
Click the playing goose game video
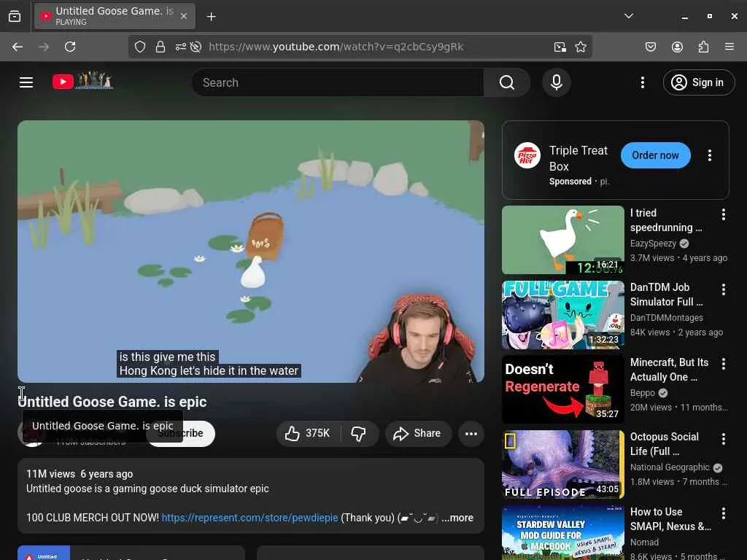coord(251,252)
